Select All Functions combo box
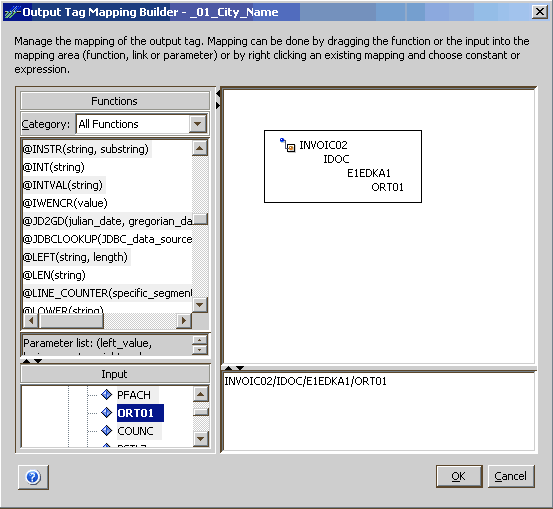 (141, 124)
